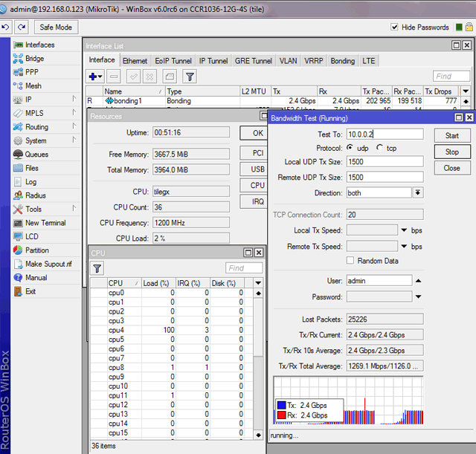This screenshot has height=454, width=476.
Task: Expand the IP submenu
Action: click(x=74, y=98)
